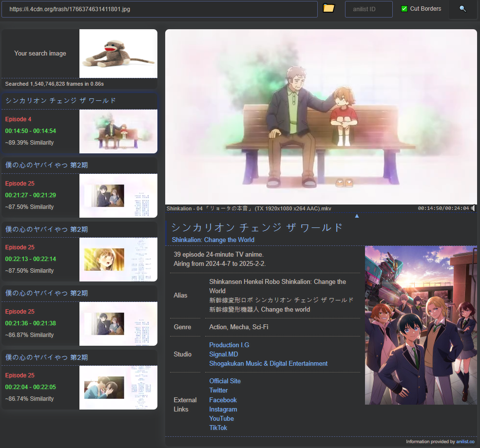The height and width of the screenshot is (448, 480).
Task: Click 'Searched 1,540,746,828 frames in 0.86s' text
Action: (55, 84)
